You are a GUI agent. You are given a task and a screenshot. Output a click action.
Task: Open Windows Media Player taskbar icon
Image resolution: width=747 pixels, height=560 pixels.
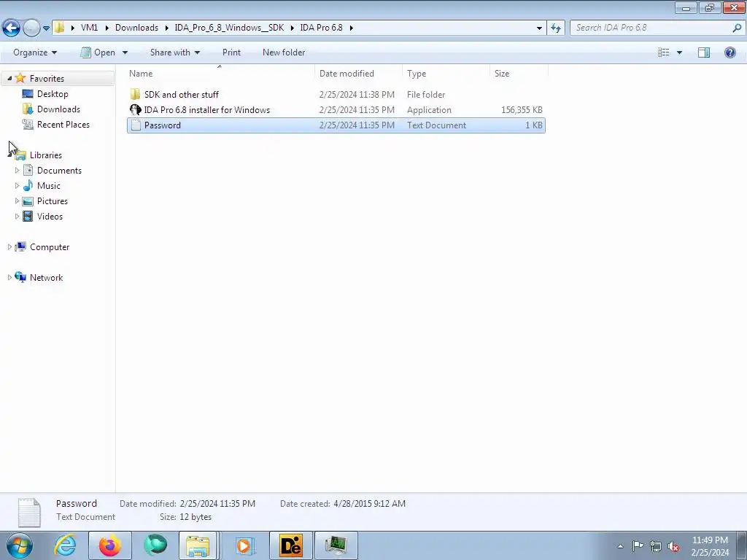coord(245,545)
